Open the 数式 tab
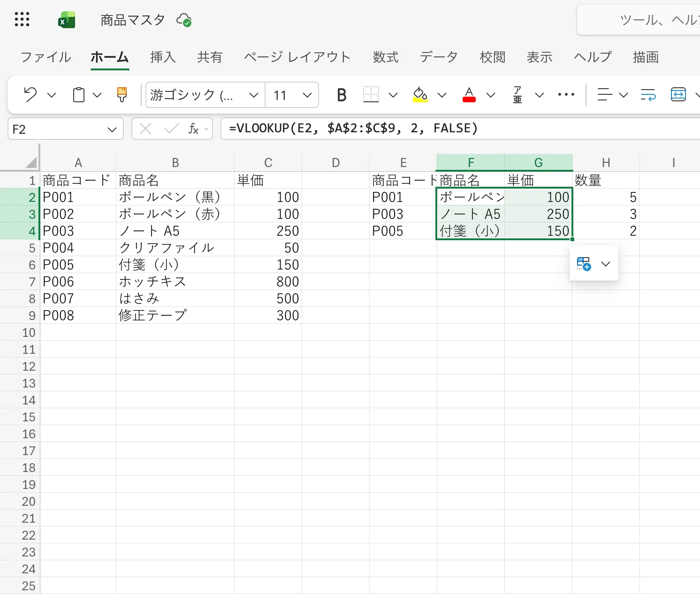The width and height of the screenshot is (700, 594). coord(386,57)
